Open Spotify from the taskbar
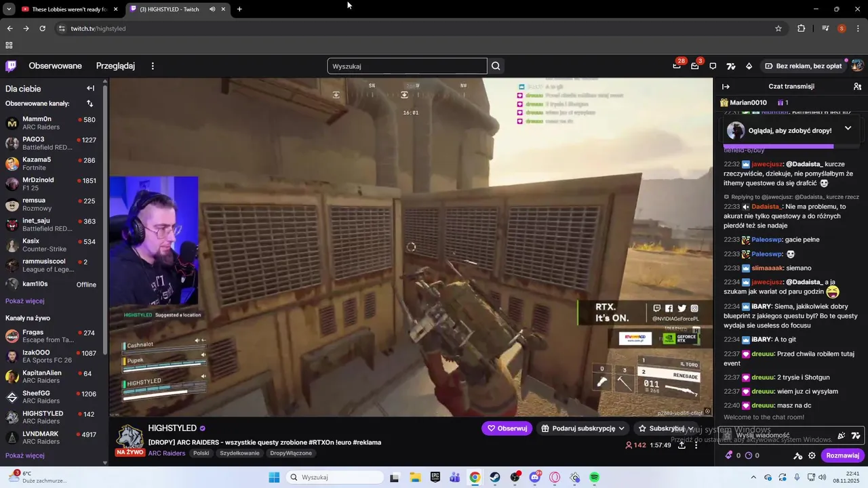The height and width of the screenshot is (488, 868). (x=595, y=477)
